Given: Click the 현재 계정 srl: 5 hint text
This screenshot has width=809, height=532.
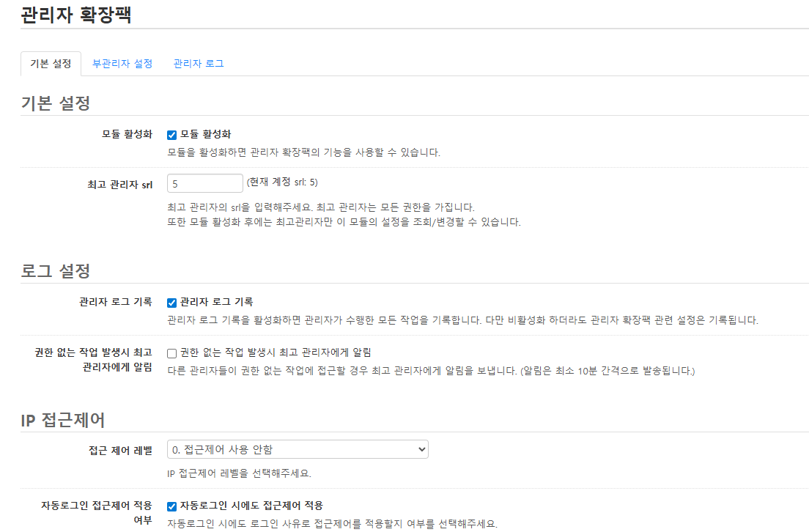Looking at the screenshot, I should tap(282, 182).
